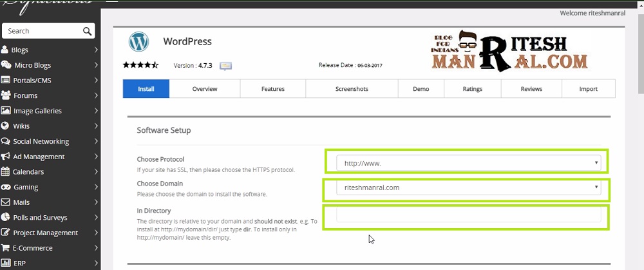Expand the Micro Blogs chevron
This screenshot has width=644, height=270.
coord(96,65)
